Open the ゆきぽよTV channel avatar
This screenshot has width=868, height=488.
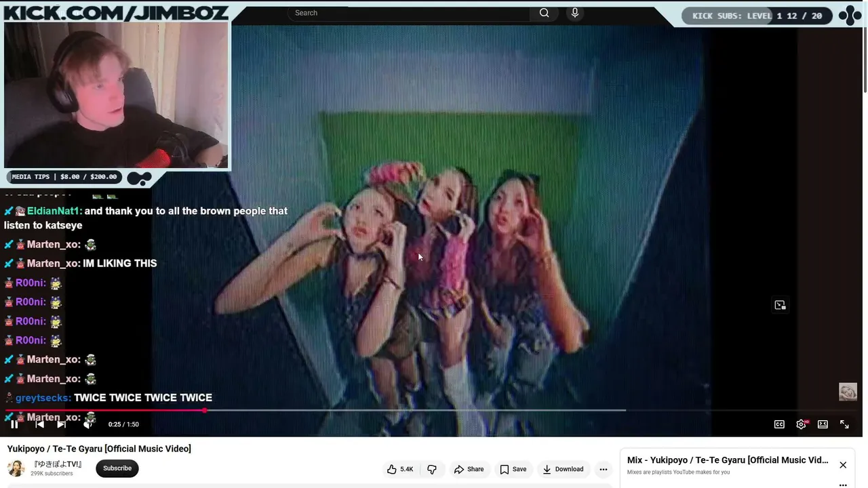tap(16, 468)
